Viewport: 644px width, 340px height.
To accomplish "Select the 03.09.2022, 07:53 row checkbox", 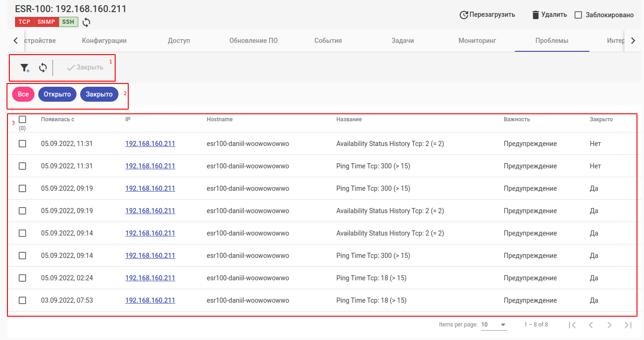I will coord(22,300).
